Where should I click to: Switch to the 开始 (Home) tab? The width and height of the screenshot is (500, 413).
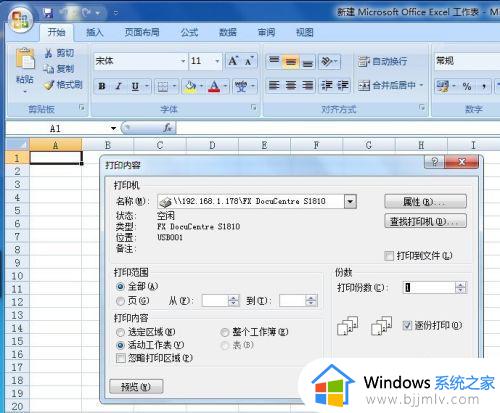coord(56,32)
